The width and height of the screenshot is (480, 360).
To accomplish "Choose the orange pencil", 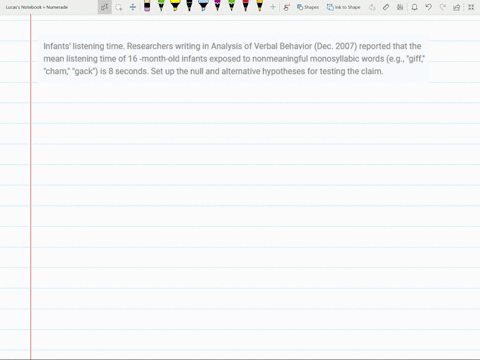I will tap(259, 6).
